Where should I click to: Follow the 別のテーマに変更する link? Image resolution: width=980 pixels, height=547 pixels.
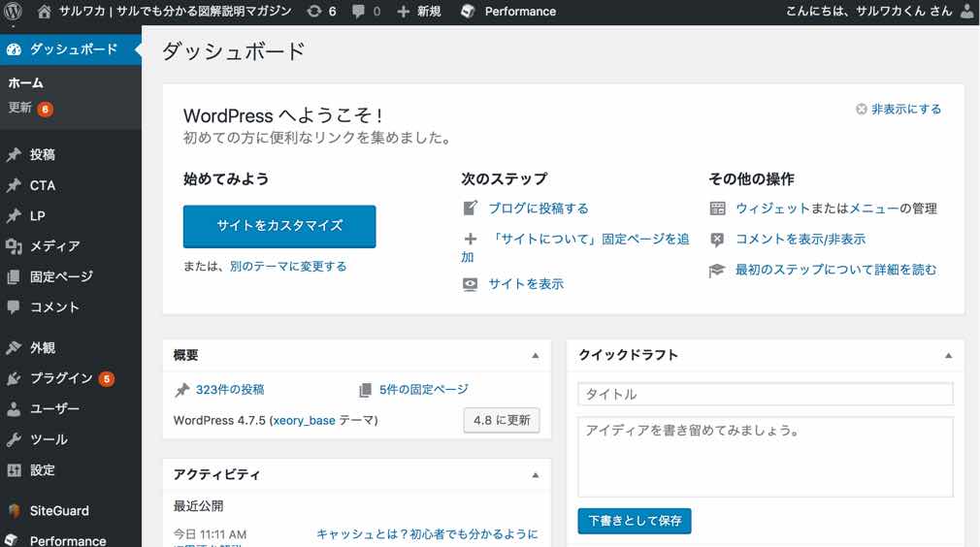click(x=288, y=267)
